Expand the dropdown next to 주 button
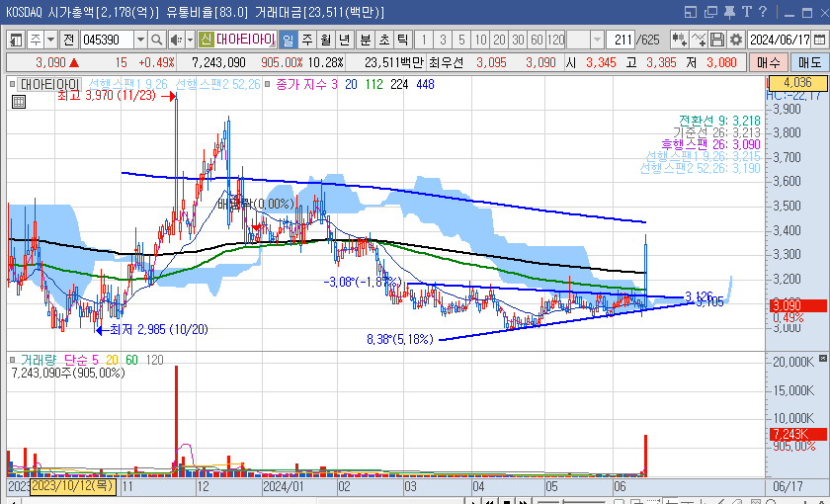Viewport: 830px width, 504px height. [x=50, y=40]
